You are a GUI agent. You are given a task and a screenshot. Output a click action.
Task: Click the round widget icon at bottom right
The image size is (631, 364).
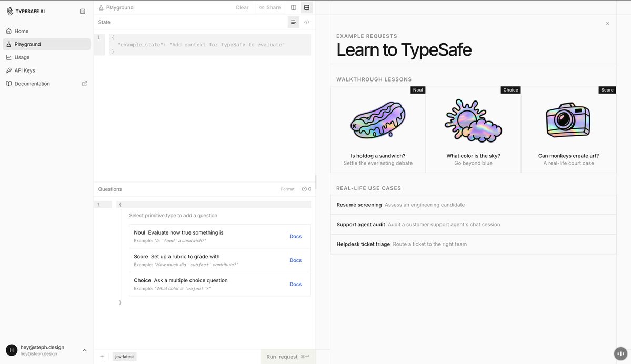coord(620,354)
